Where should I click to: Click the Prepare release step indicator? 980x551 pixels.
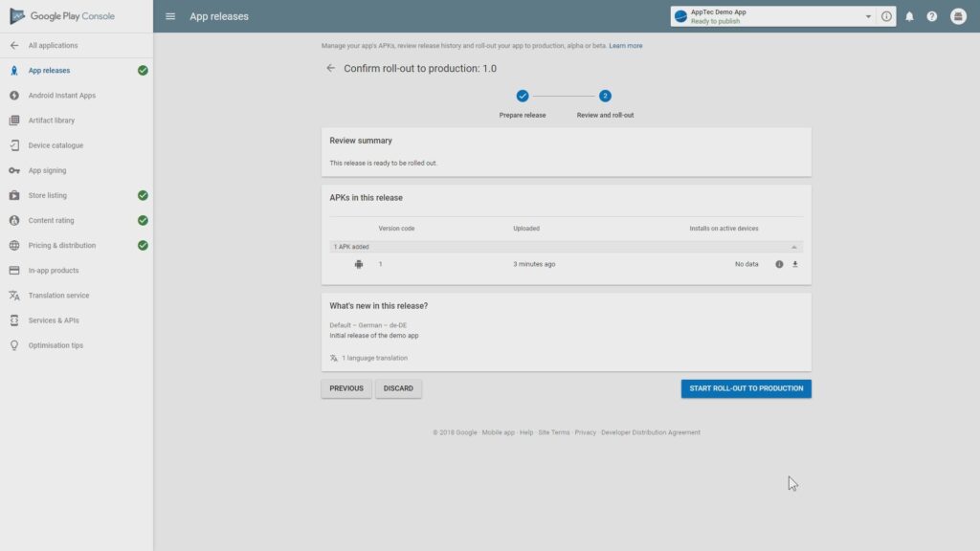(523, 96)
